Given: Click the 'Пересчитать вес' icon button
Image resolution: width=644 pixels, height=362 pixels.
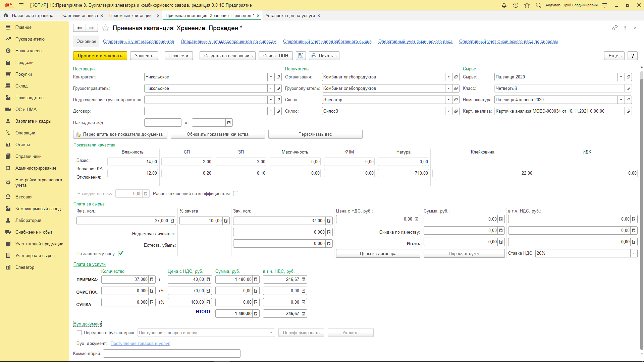Looking at the screenshot, I should (315, 134).
